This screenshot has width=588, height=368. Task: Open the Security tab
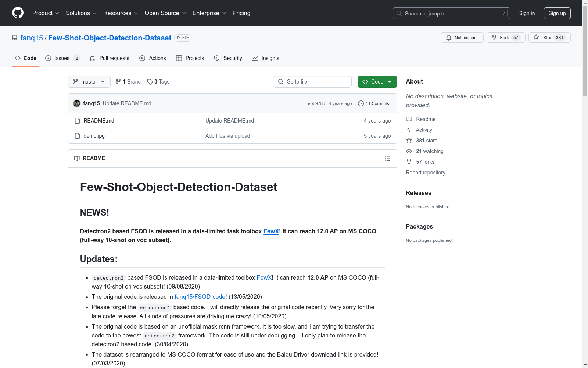point(228,58)
